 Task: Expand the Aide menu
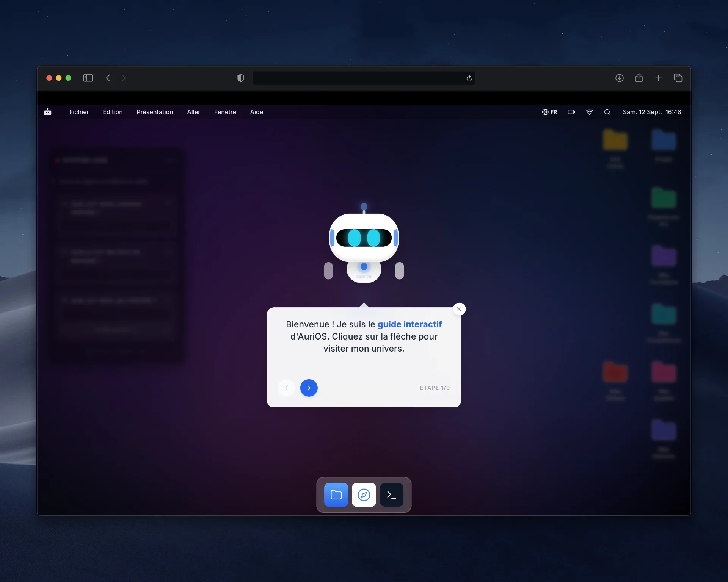[x=257, y=112]
